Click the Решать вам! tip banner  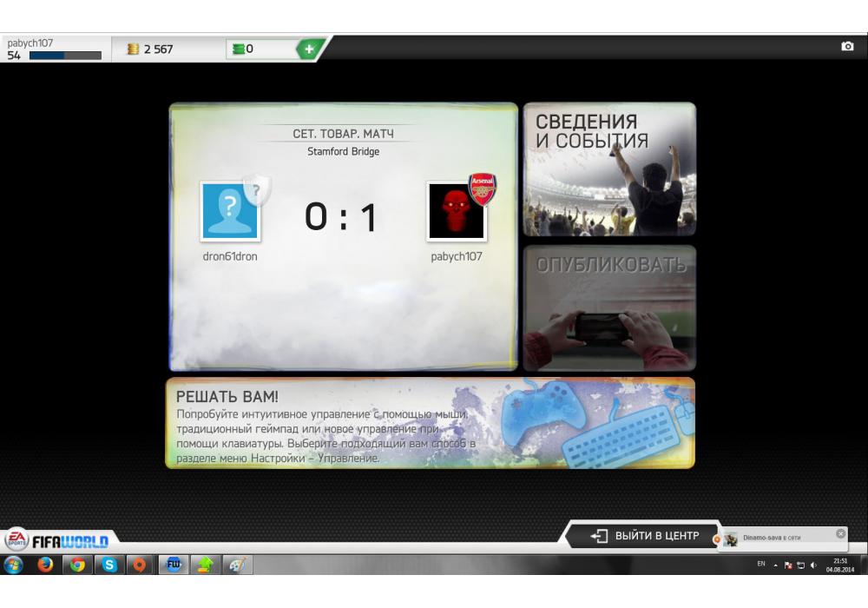431,424
